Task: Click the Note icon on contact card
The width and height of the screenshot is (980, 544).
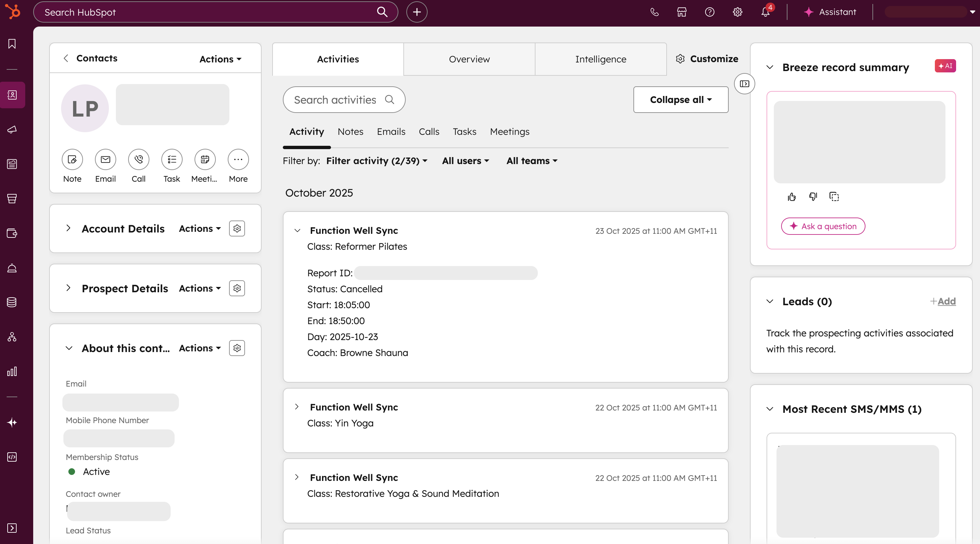Action: point(72,159)
